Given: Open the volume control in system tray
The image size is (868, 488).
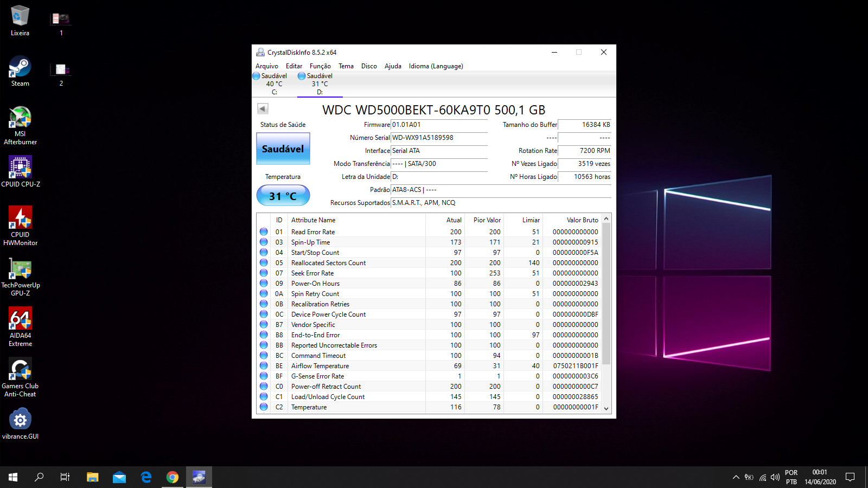Looking at the screenshot, I should pos(775,477).
